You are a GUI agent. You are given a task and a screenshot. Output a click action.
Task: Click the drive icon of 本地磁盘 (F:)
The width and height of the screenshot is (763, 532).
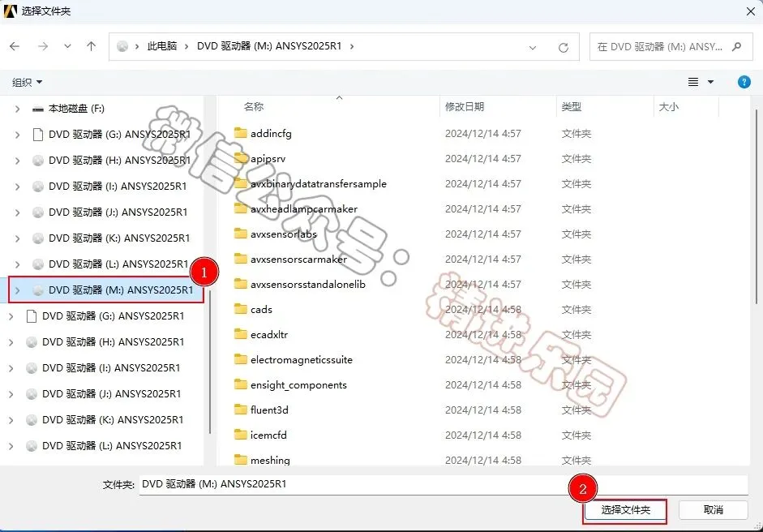click(38, 109)
